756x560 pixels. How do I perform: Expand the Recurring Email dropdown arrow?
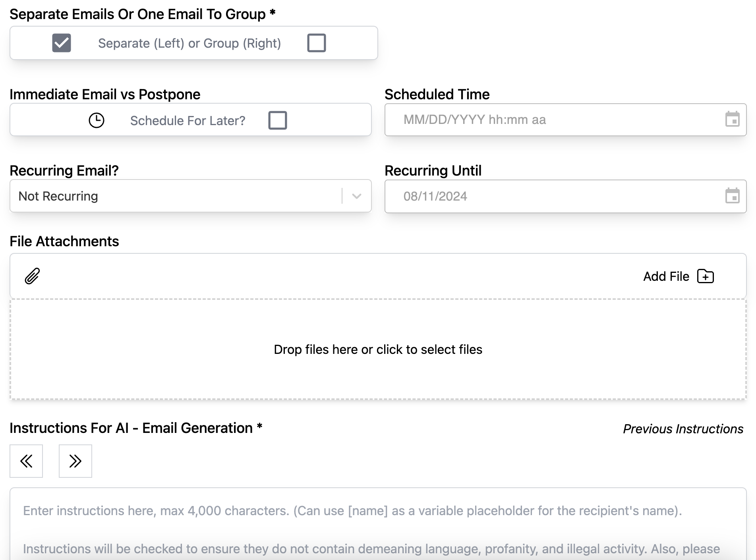356,196
